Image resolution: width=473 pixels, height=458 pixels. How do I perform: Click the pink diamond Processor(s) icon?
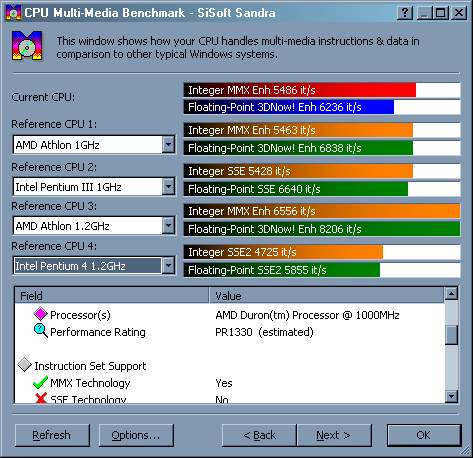click(41, 314)
